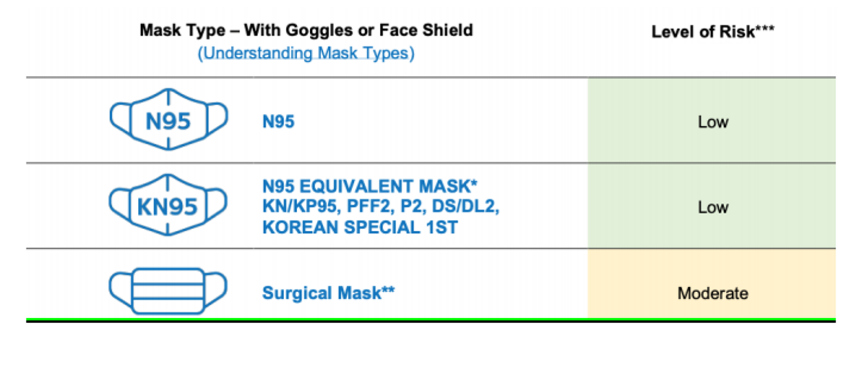This screenshot has width=868, height=374.
Task: Click the double asterisk after Surgical Mask
Action: click(x=388, y=290)
